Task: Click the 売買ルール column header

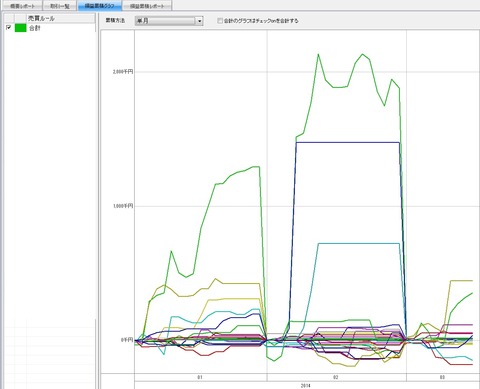Action: [61, 18]
